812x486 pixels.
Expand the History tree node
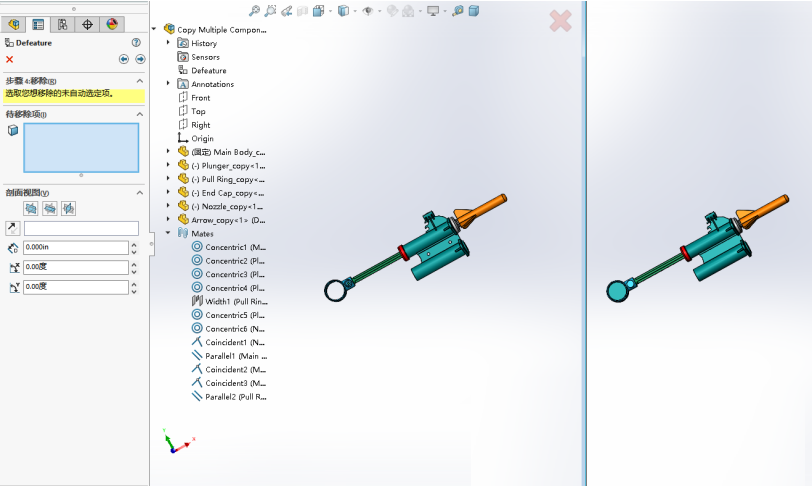[x=168, y=43]
